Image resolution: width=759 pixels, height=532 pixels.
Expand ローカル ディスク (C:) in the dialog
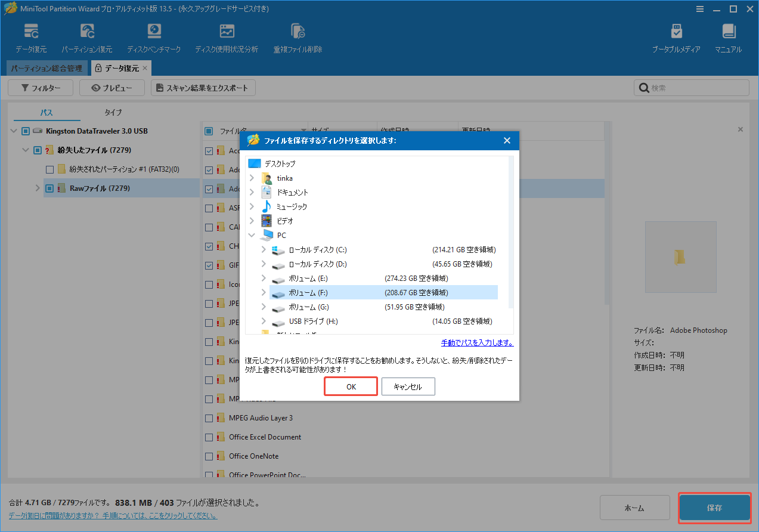pyautogui.click(x=262, y=250)
